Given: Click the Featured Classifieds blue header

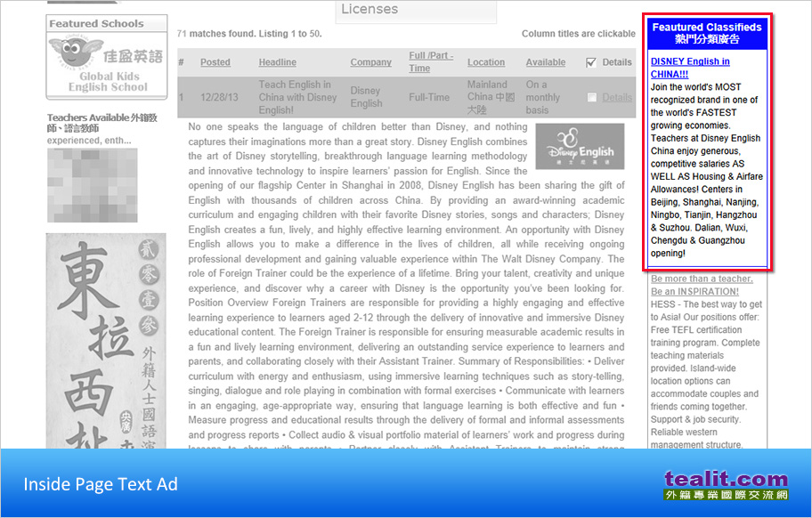Looking at the screenshot, I should click(707, 33).
